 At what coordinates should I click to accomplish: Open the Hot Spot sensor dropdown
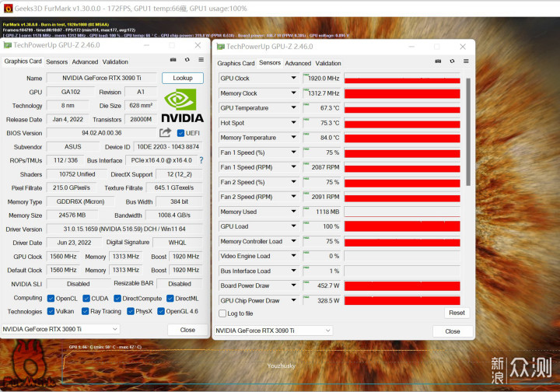click(293, 122)
